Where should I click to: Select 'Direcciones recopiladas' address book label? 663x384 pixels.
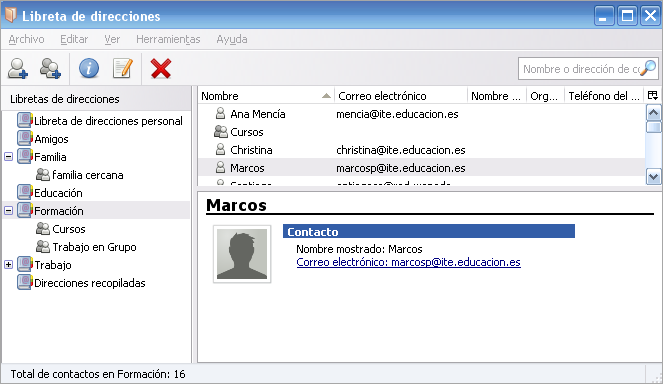pyautogui.click(x=90, y=283)
